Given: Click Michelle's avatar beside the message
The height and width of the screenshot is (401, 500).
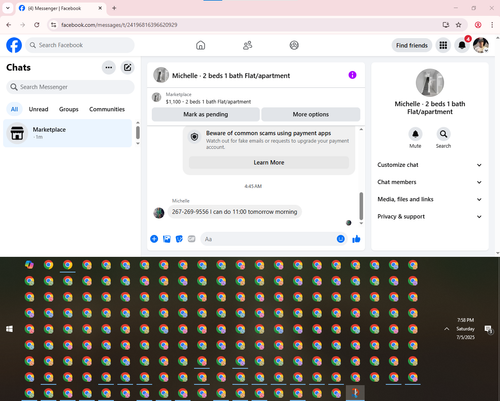Looking at the screenshot, I should [x=159, y=212].
